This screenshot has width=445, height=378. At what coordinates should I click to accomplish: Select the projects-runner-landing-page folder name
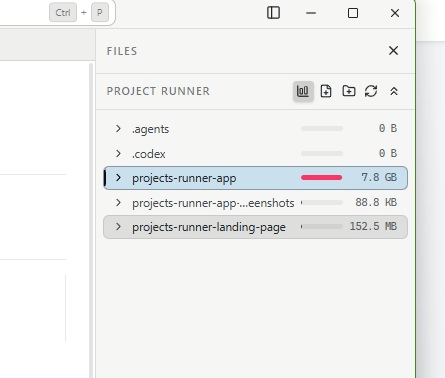pos(209,227)
